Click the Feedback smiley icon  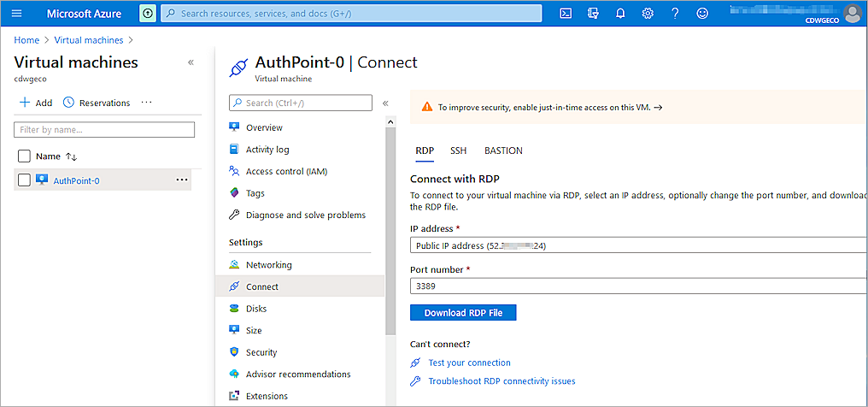click(702, 14)
